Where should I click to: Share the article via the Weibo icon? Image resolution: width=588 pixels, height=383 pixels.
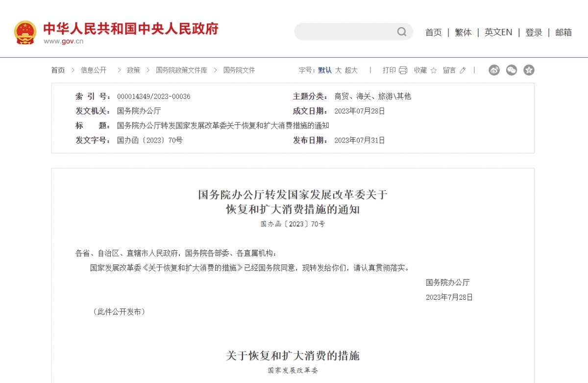493,70
